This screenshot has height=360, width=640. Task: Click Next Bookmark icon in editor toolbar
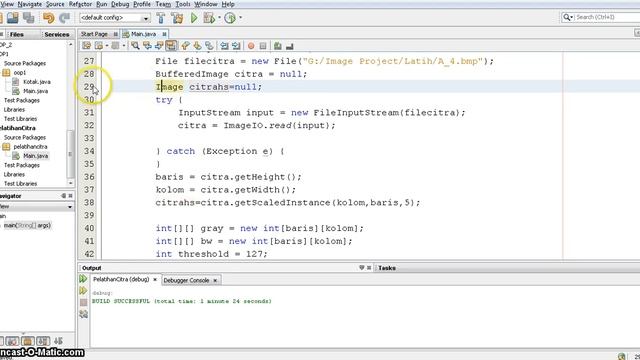click(x=197, y=46)
